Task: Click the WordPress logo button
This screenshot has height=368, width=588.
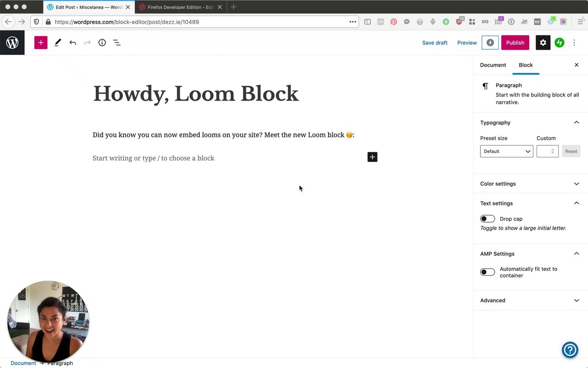Action: click(12, 43)
